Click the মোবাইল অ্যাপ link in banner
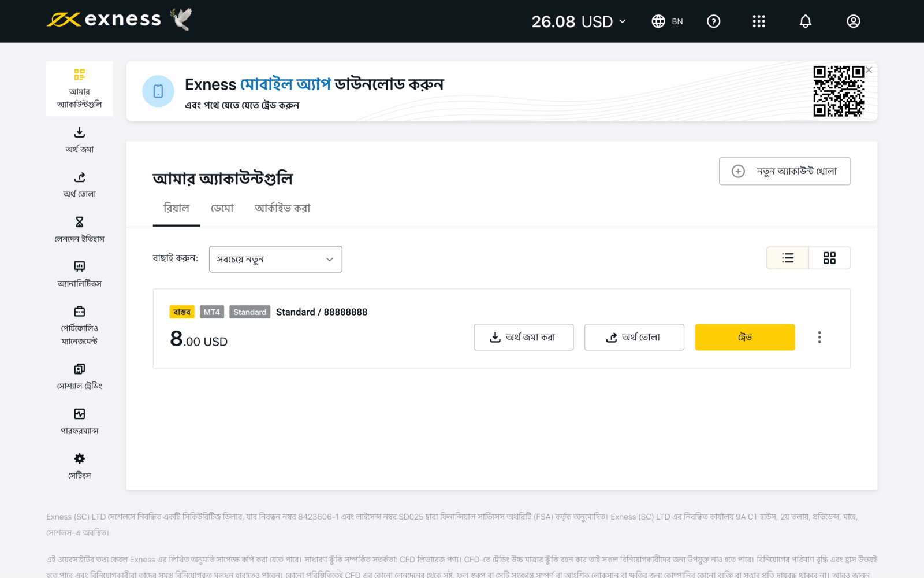Image resolution: width=924 pixels, height=578 pixels. tap(286, 84)
